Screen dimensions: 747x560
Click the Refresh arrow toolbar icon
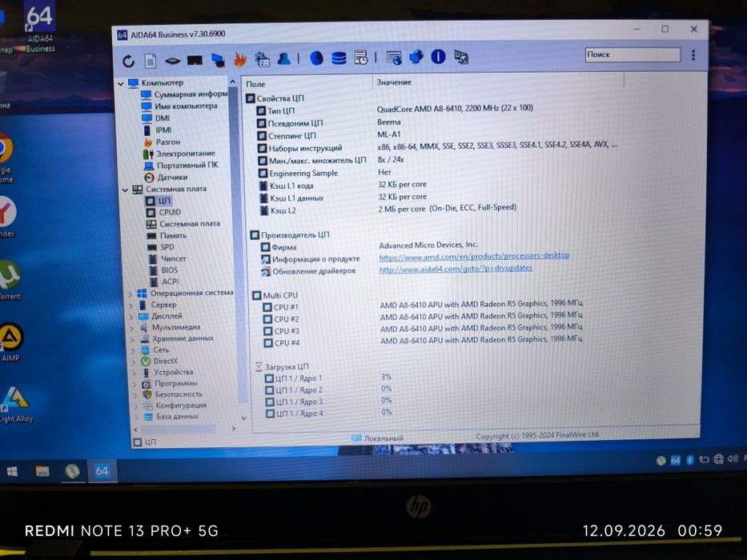click(x=128, y=61)
